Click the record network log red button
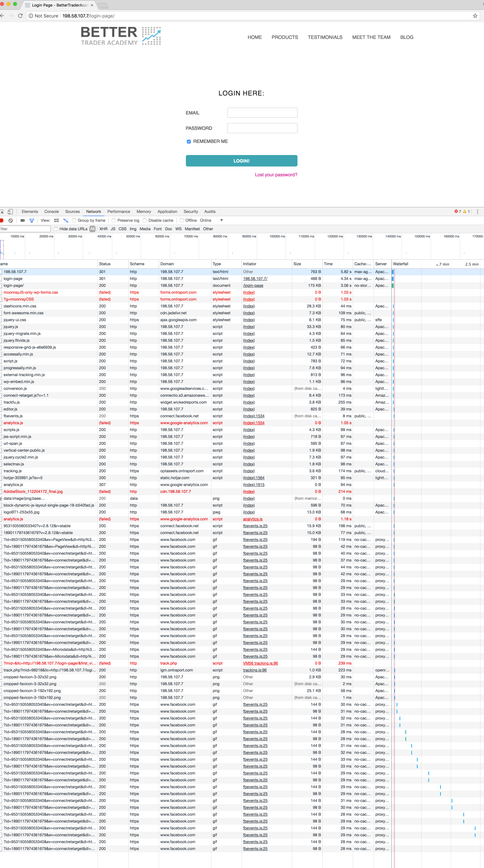The width and height of the screenshot is (484, 868). pos(2,220)
